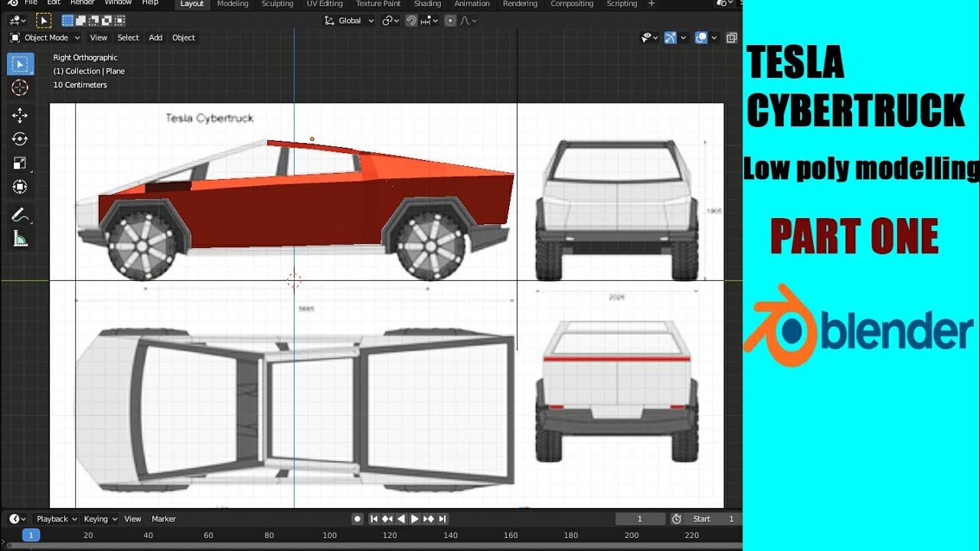Play the animation in reverse
Screen dimensions: 980x551
(401, 519)
